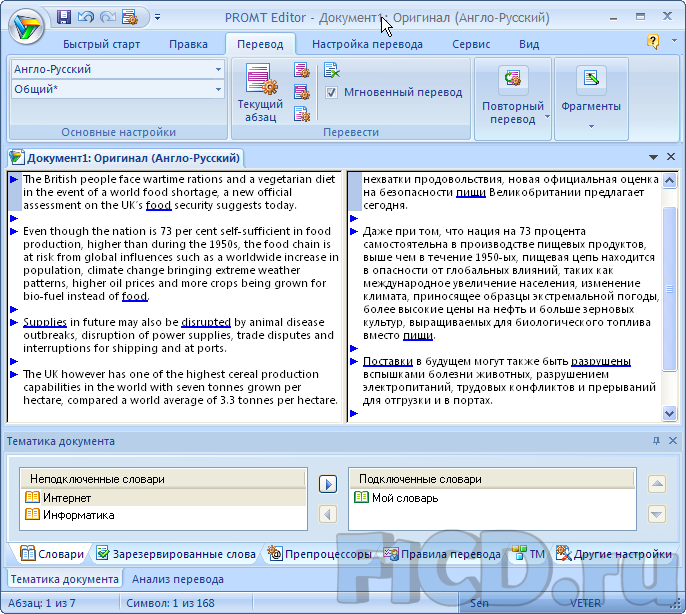Select the Интернет dictionary in unconnected list

click(x=163, y=498)
